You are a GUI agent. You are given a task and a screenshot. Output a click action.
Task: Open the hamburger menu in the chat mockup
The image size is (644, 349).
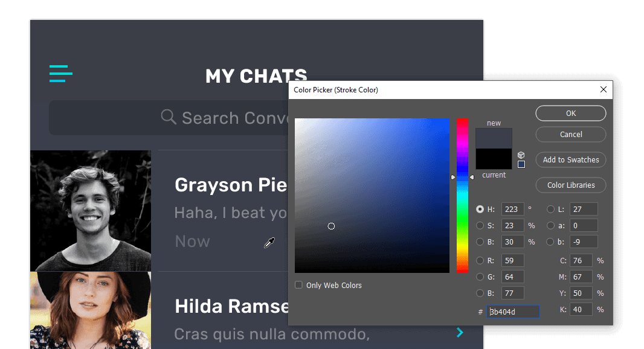pos(61,74)
